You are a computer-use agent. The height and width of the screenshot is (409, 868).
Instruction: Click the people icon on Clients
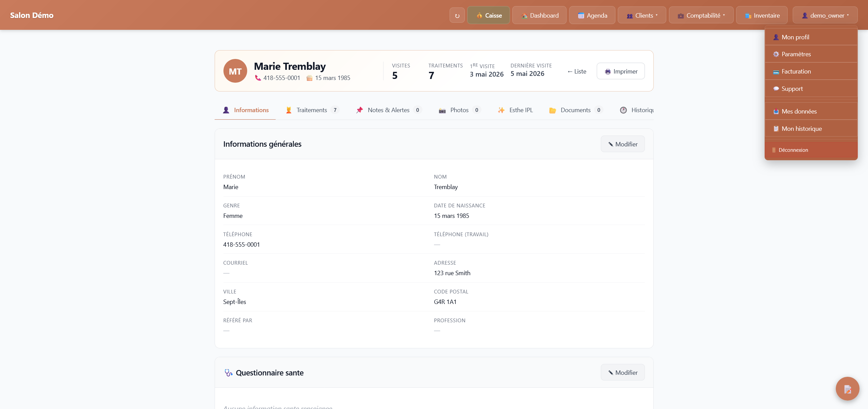pyautogui.click(x=630, y=16)
